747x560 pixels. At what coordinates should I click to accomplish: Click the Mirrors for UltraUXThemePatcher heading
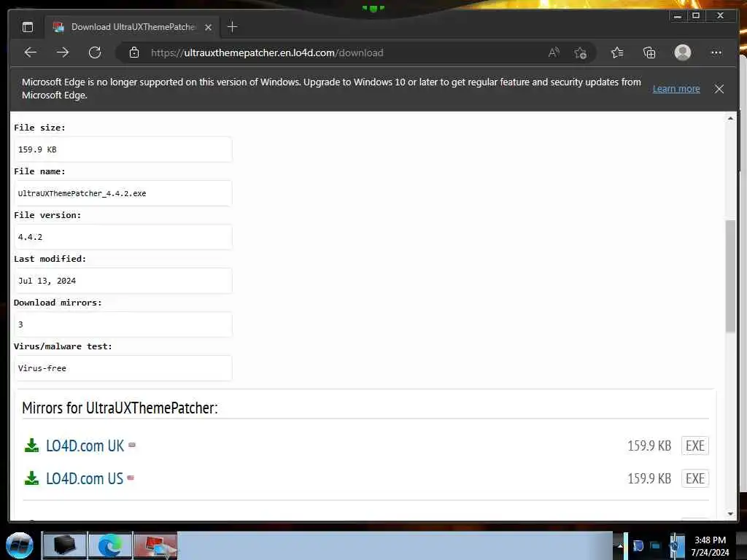pos(120,408)
